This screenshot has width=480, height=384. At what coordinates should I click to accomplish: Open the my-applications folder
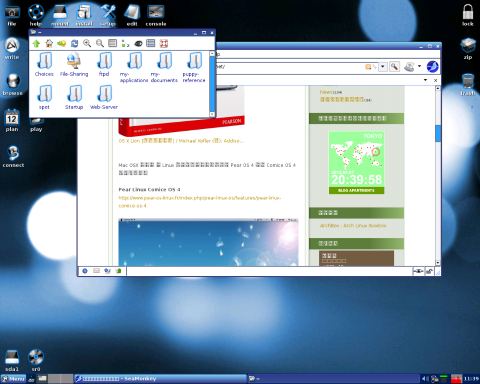[134, 68]
